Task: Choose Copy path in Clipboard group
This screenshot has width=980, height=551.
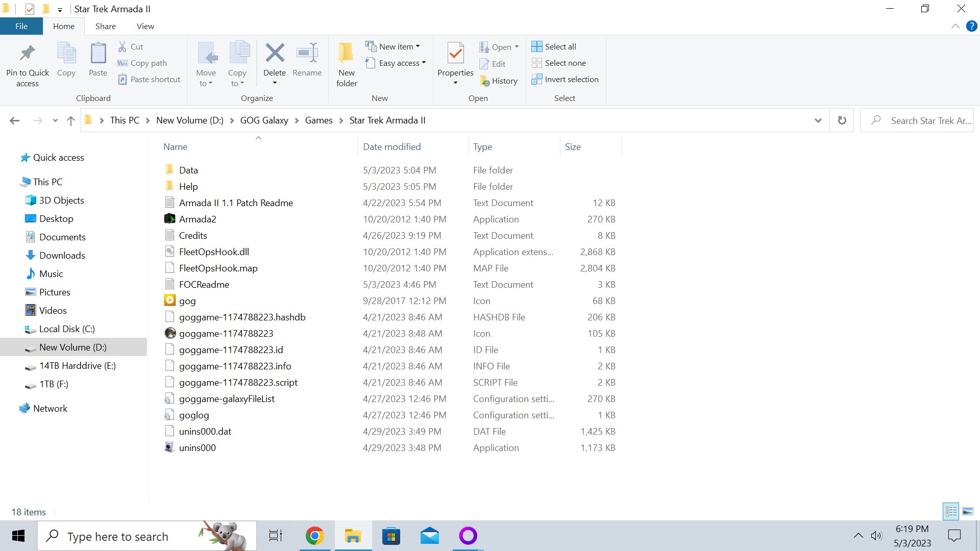Action: tap(142, 63)
